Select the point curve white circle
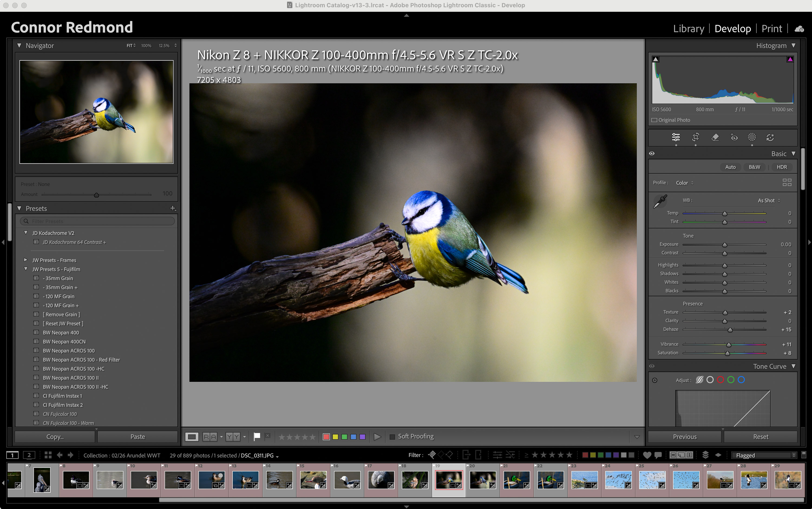The width and height of the screenshot is (812, 509). pyautogui.click(x=710, y=380)
